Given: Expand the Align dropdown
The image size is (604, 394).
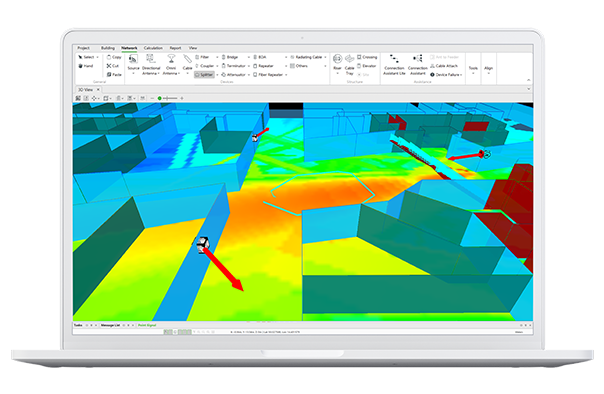Looking at the screenshot, I should click(x=488, y=69).
